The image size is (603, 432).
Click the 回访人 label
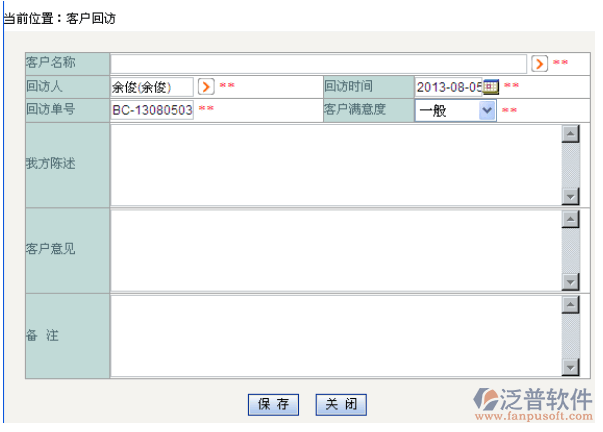tap(45, 86)
